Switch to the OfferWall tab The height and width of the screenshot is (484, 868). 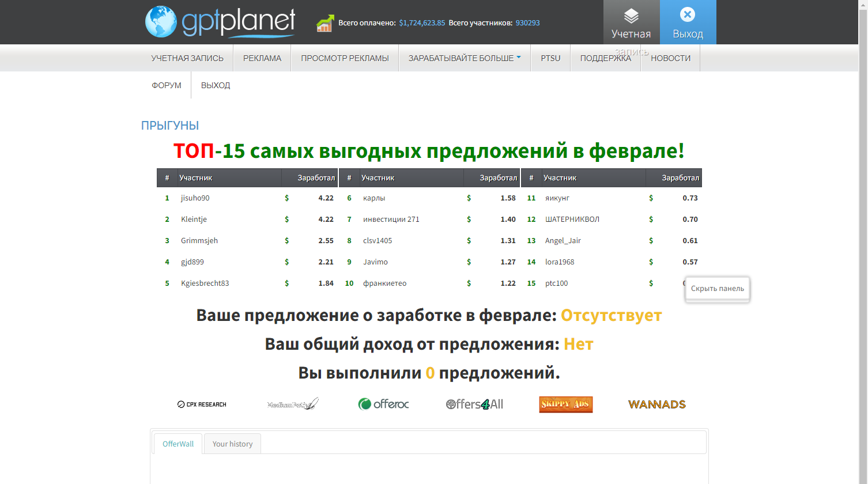pyautogui.click(x=178, y=444)
